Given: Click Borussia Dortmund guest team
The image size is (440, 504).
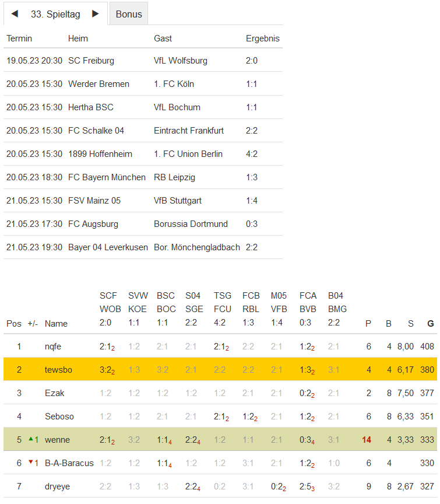Looking at the screenshot, I should tap(191, 224).
